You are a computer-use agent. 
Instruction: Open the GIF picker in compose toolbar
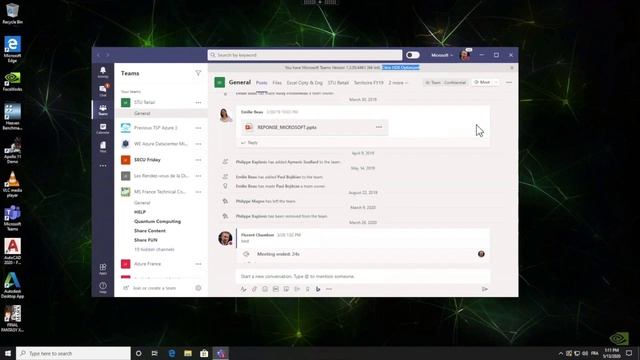(276, 289)
